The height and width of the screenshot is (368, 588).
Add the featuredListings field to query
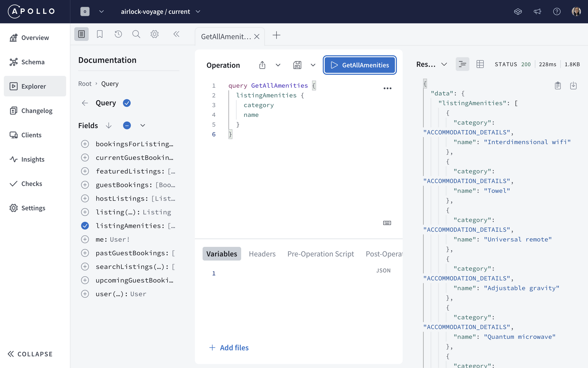tap(85, 171)
